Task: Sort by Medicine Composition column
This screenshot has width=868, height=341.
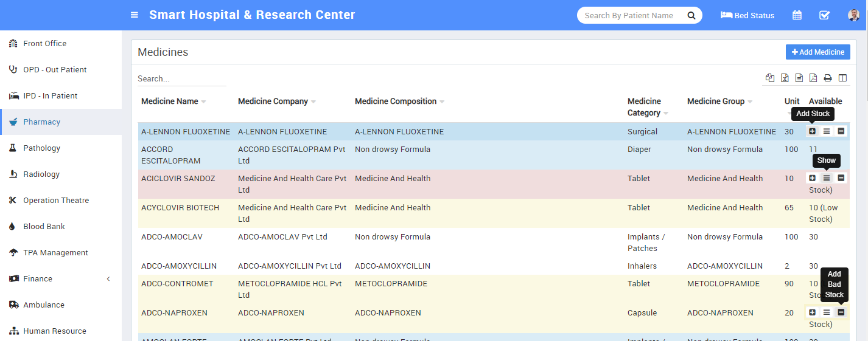Action: point(400,102)
